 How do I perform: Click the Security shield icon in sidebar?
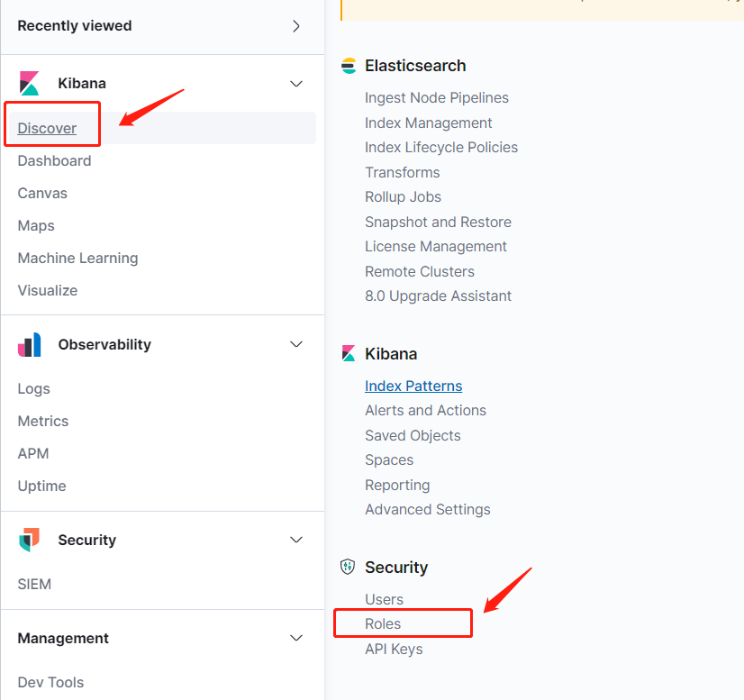point(30,540)
